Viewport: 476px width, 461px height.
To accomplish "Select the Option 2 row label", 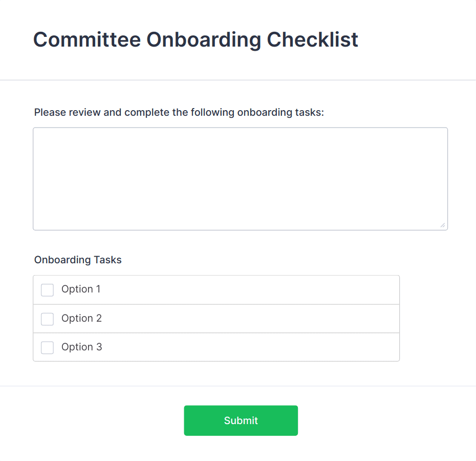I will [x=81, y=319].
